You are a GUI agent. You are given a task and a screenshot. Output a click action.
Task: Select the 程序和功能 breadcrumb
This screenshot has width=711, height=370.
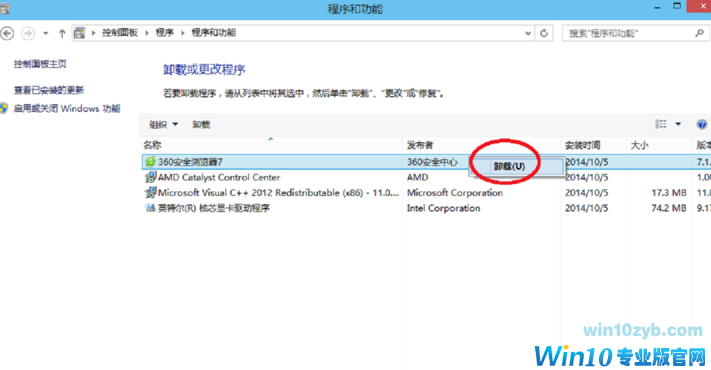(214, 33)
